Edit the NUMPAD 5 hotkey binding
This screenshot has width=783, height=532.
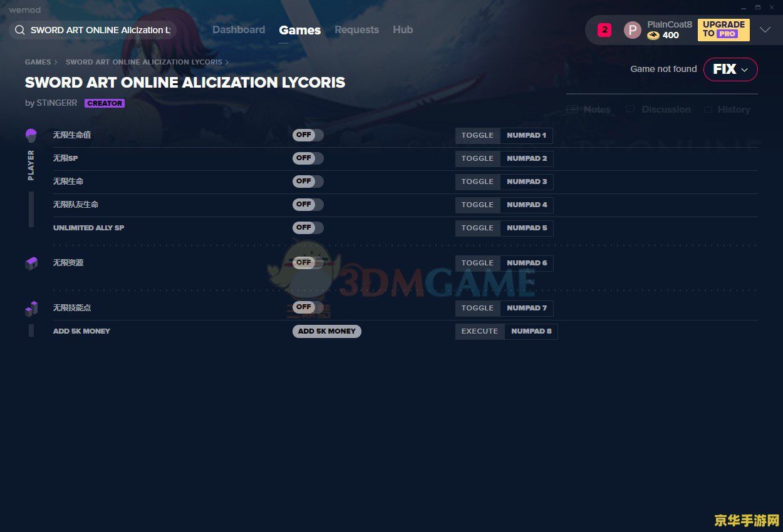click(527, 228)
